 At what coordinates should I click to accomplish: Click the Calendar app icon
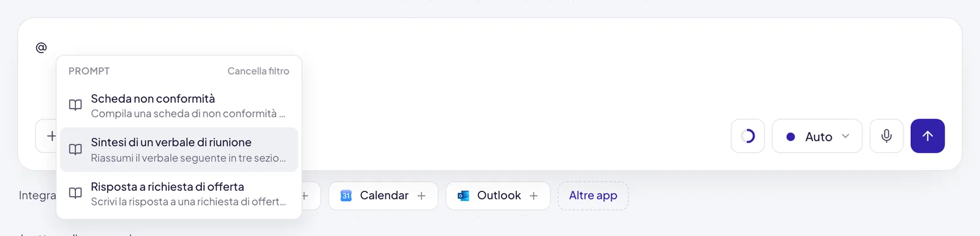[346, 196]
